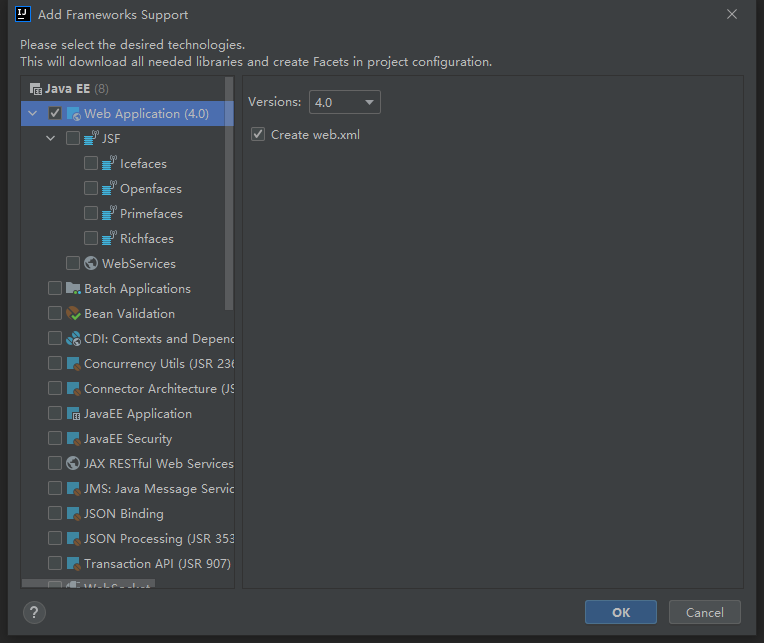Click the IntelliJ IDEA logo in title bar
Image resolution: width=764 pixels, height=643 pixels.
point(23,14)
